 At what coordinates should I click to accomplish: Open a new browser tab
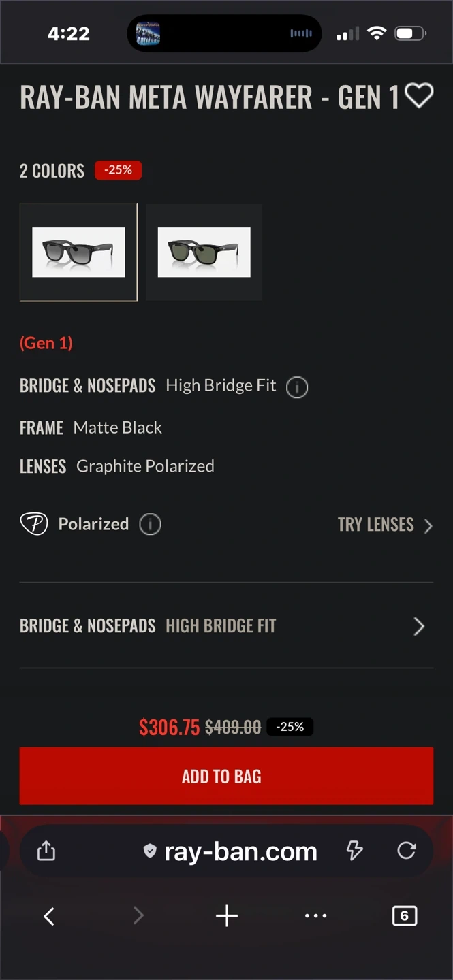click(227, 916)
